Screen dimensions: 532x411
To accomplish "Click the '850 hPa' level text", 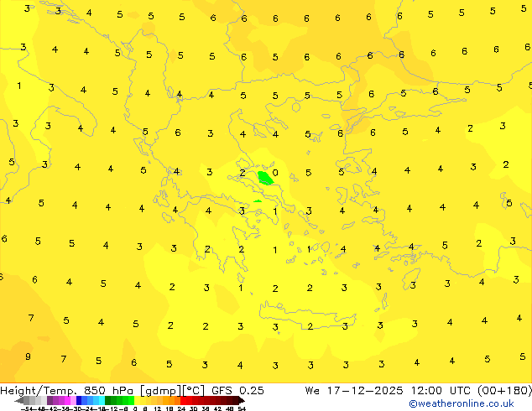I will tap(108, 391).
